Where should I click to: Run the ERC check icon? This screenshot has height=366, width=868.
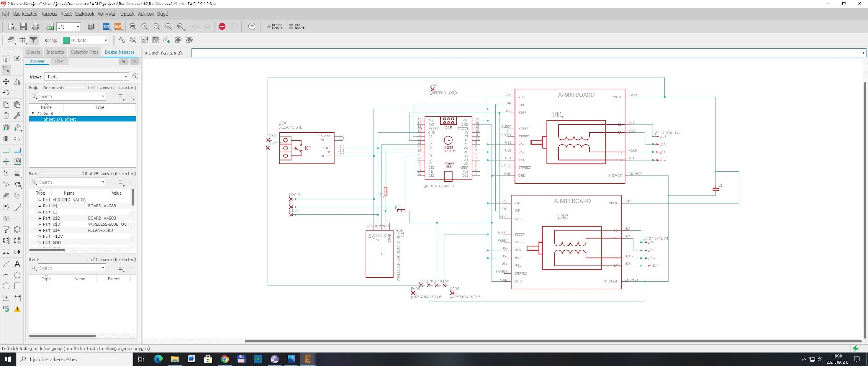point(6,309)
